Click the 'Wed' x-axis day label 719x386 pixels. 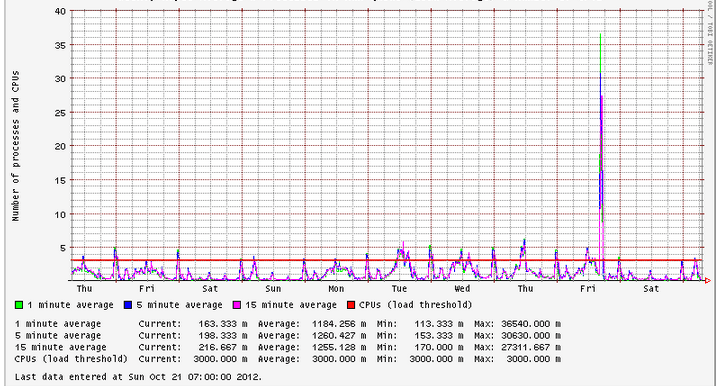coord(462,289)
